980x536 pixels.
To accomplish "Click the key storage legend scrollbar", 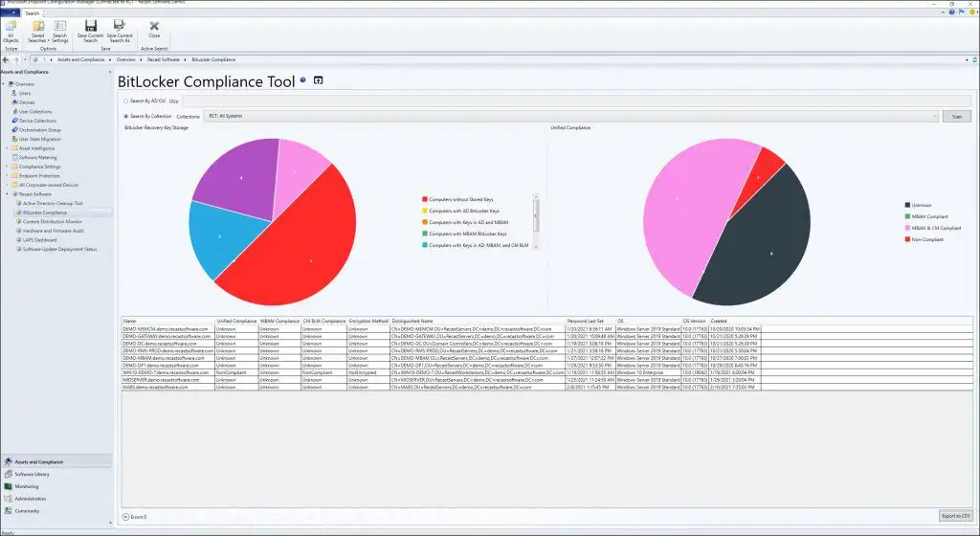I will click(535, 222).
